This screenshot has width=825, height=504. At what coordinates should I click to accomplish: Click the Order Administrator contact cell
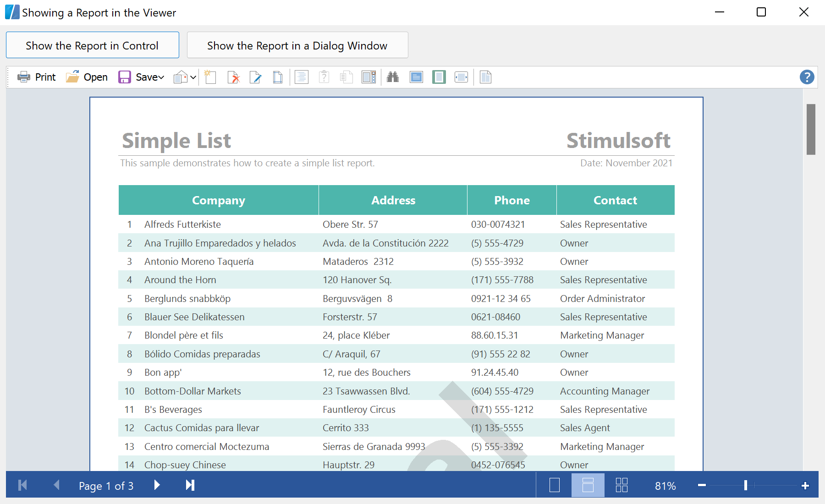(602, 299)
